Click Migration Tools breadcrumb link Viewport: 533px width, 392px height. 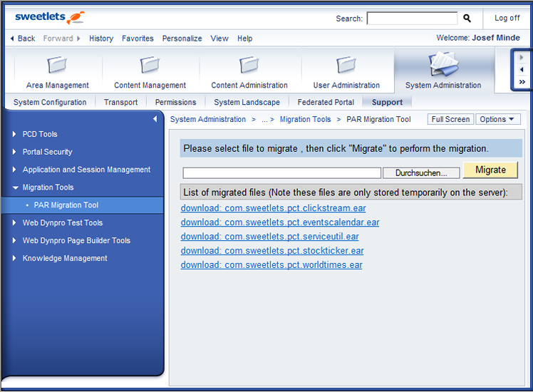(305, 119)
